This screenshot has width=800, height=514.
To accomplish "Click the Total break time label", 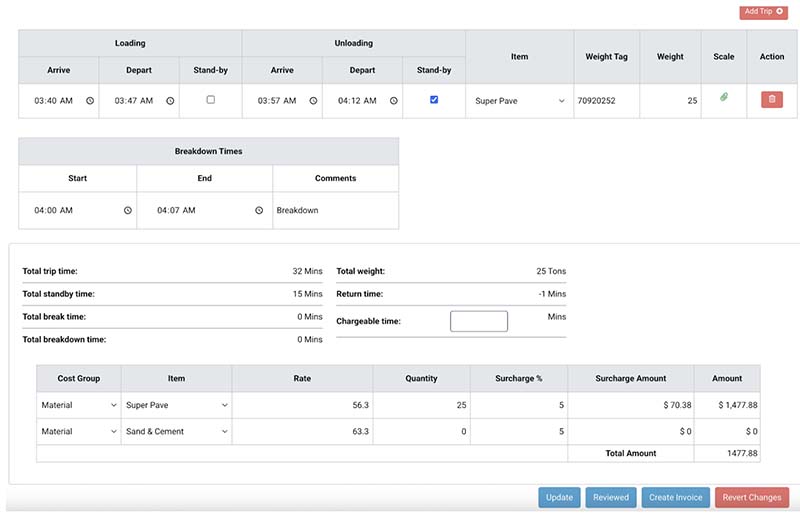I will [x=54, y=316].
